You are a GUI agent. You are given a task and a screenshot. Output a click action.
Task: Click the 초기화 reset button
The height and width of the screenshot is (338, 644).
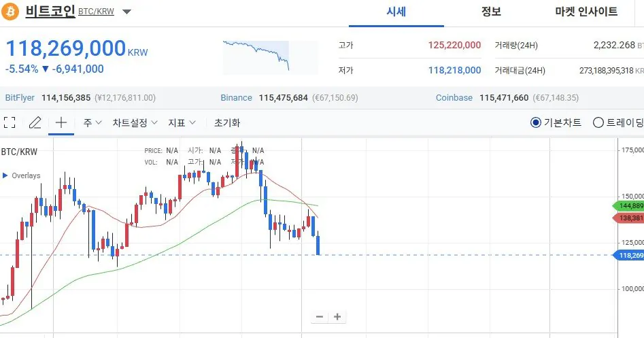(227, 123)
